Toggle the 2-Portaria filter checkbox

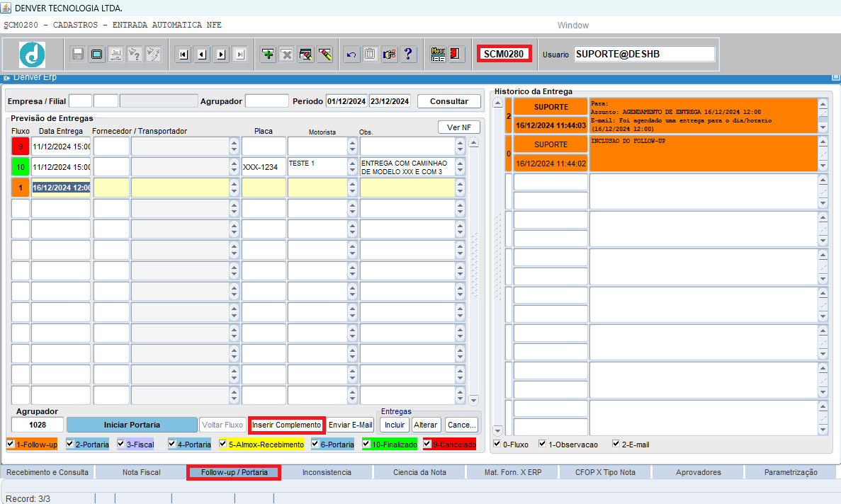click(x=69, y=443)
